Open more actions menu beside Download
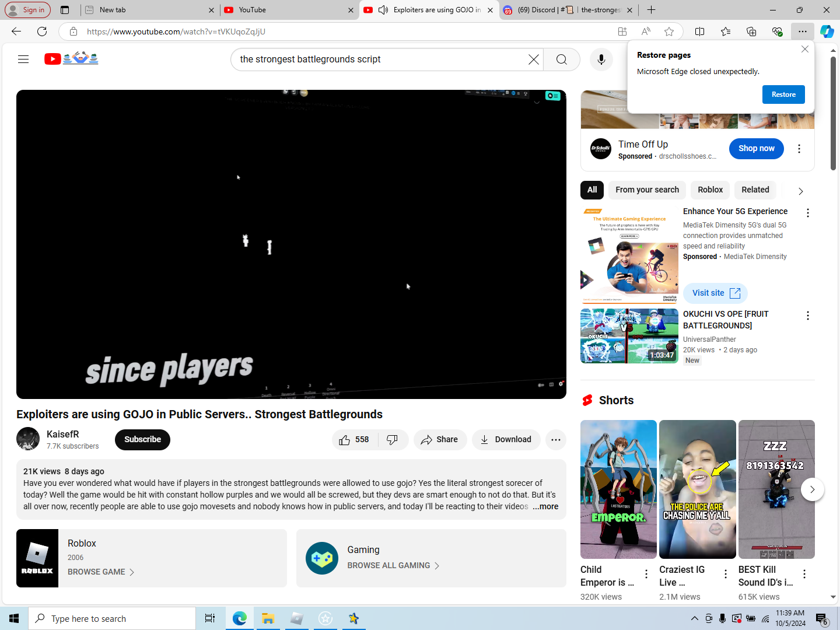 coord(556,439)
